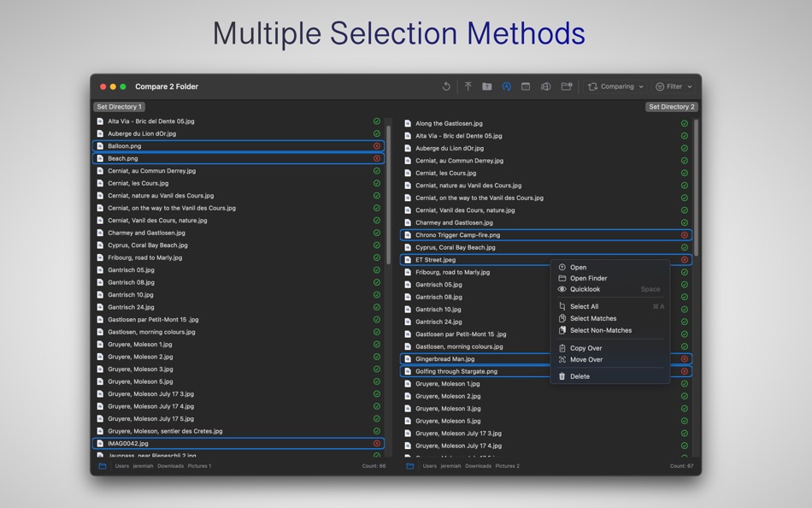Select Charmey and Gastlosen.jpg in left list
The width and height of the screenshot is (812, 508).
(x=238, y=233)
